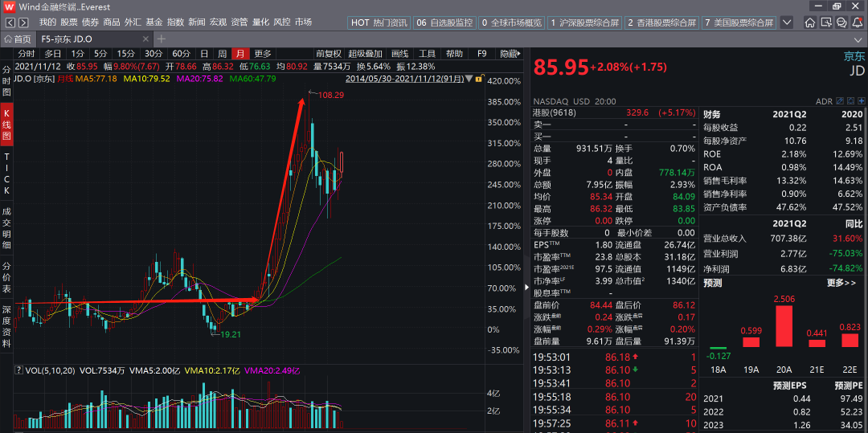Open the 我的 menu
Screen dimensions: 868x433
pyautogui.click(x=47, y=22)
